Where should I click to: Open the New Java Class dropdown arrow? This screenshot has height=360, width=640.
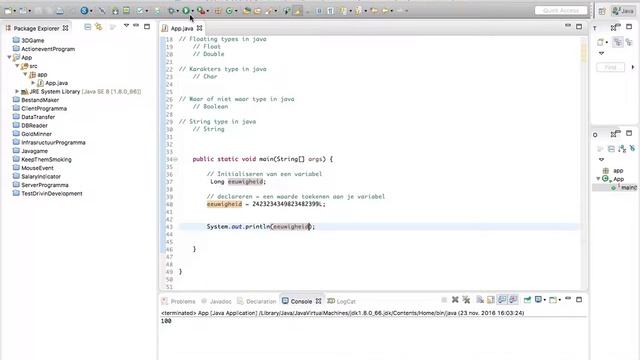(236, 11)
